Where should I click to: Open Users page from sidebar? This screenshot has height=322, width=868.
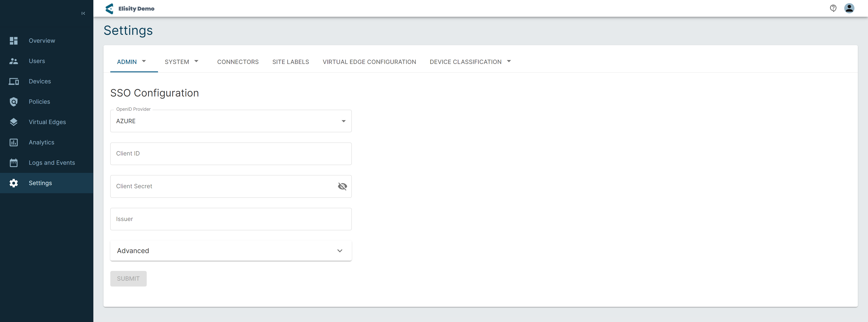37,61
